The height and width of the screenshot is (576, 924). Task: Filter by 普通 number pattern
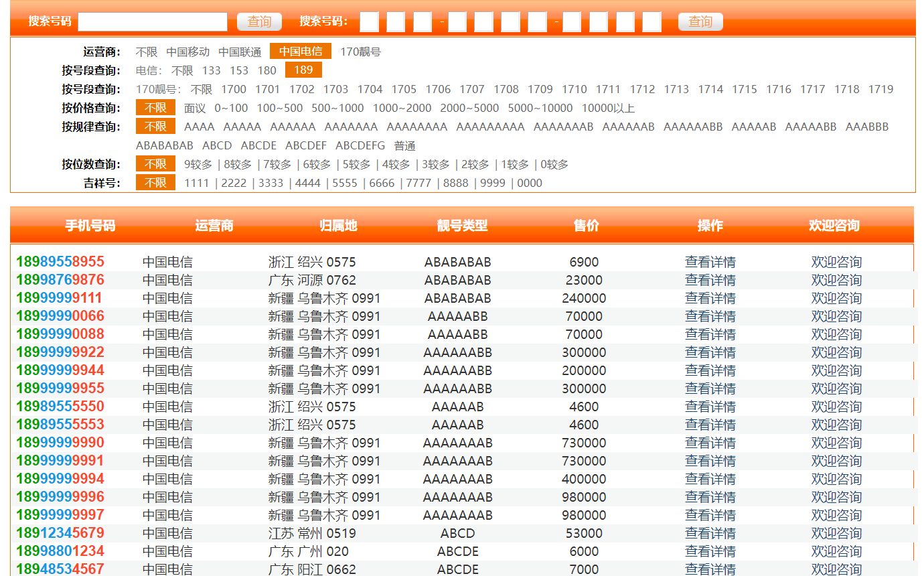click(405, 145)
